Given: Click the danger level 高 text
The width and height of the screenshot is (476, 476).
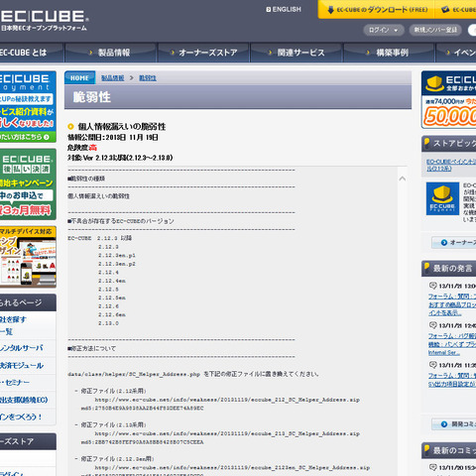Looking at the screenshot, I should coord(93,148).
